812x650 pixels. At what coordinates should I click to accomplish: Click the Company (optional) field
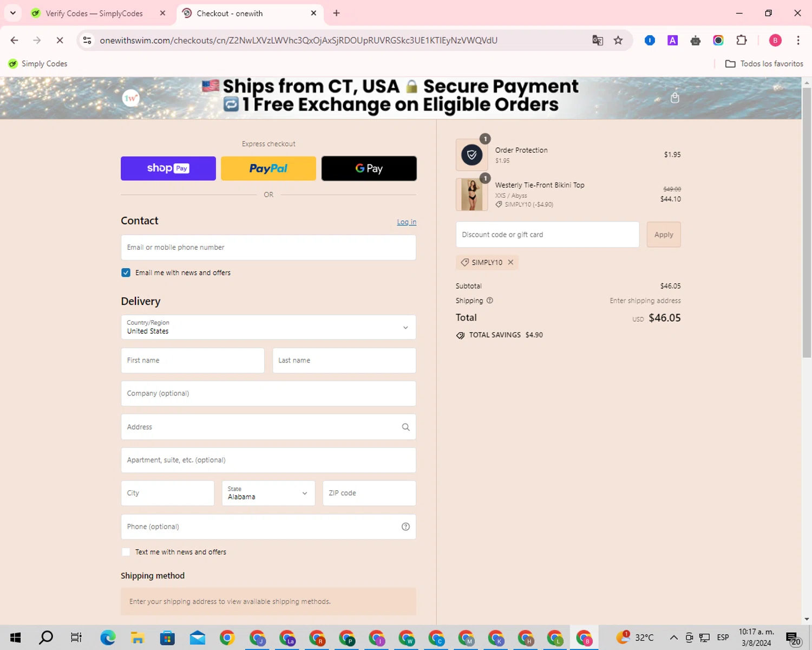269,393
